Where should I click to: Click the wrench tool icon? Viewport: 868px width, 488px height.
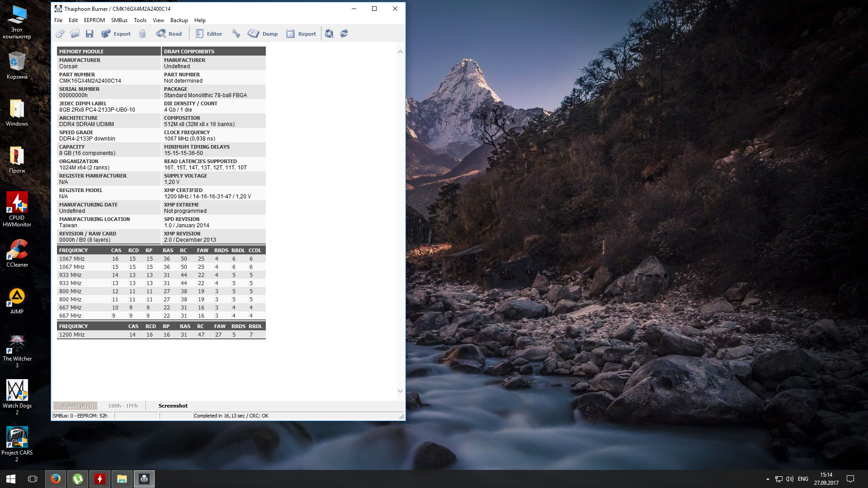[236, 34]
